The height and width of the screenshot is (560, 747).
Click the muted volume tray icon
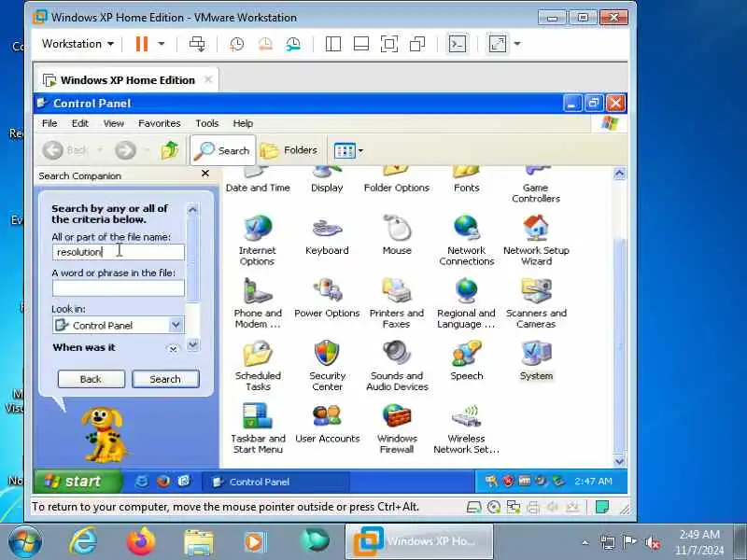pyautogui.click(x=653, y=542)
